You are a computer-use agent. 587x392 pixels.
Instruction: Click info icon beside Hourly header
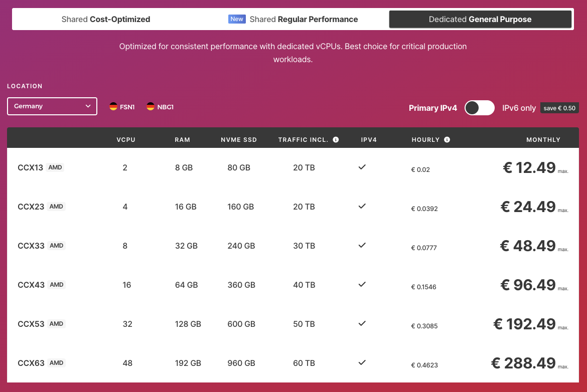(x=447, y=140)
